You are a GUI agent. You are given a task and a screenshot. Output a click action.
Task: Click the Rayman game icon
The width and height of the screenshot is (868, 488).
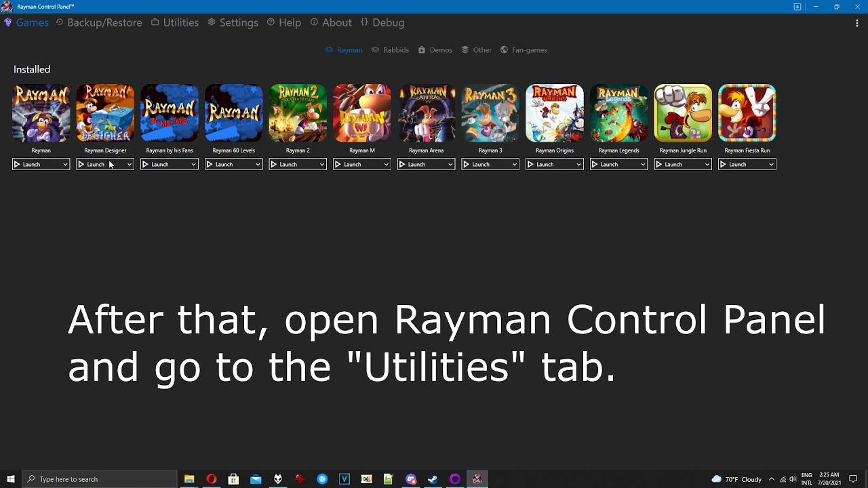41,113
